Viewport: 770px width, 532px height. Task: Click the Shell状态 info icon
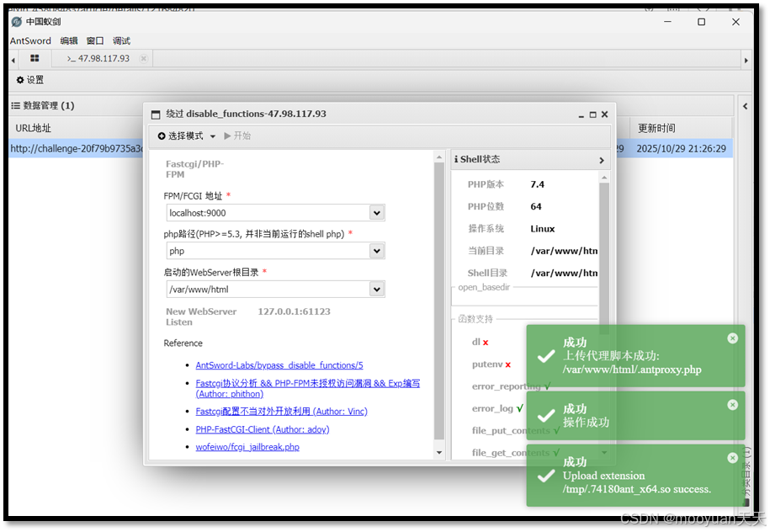(x=456, y=160)
